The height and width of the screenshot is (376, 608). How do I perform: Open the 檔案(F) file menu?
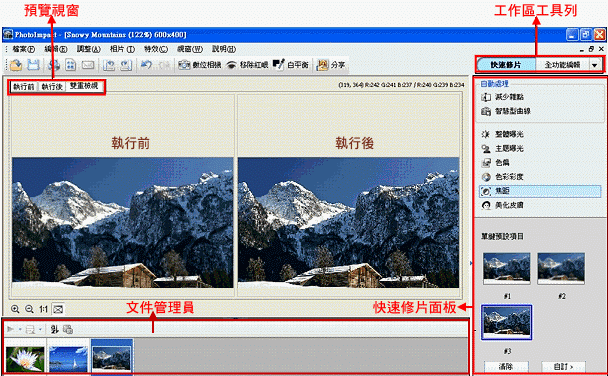[24, 49]
